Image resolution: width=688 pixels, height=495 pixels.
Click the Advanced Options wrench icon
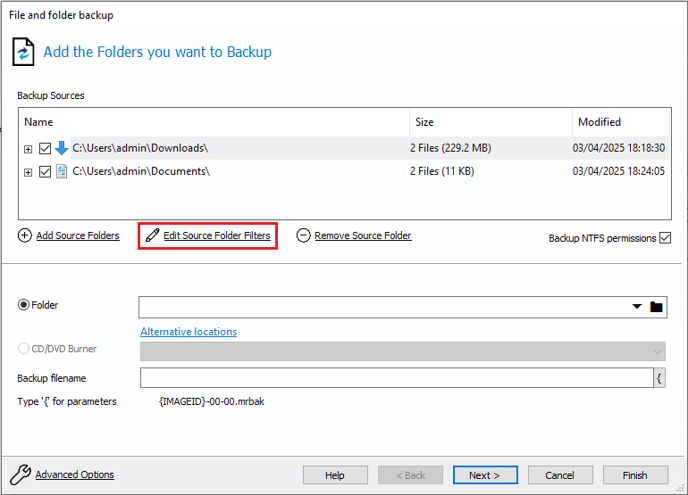pos(20,474)
